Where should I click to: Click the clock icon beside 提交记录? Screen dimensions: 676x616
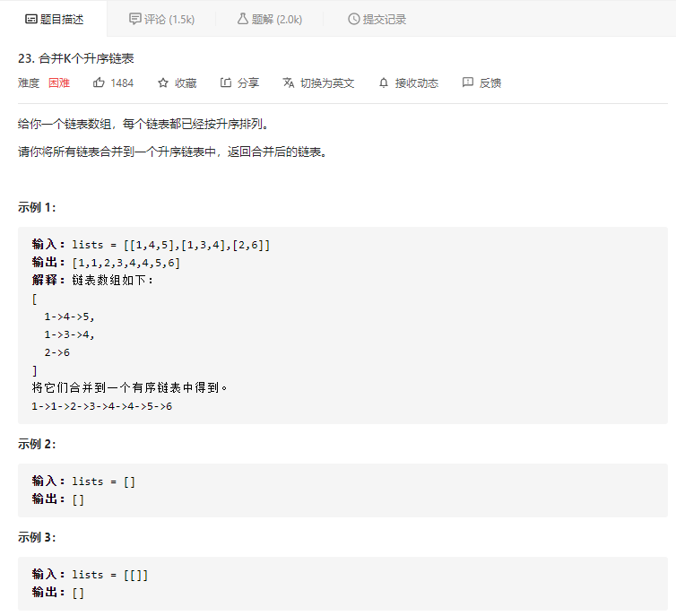tap(353, 19)
